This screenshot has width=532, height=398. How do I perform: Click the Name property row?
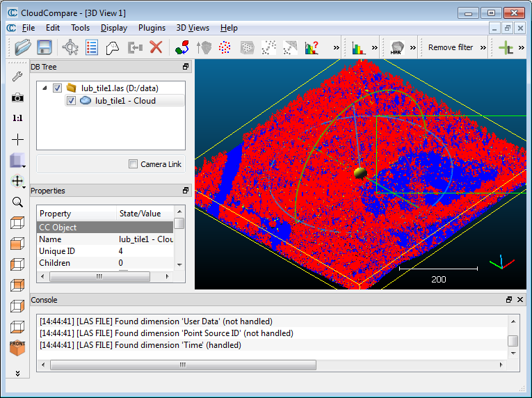105,239
